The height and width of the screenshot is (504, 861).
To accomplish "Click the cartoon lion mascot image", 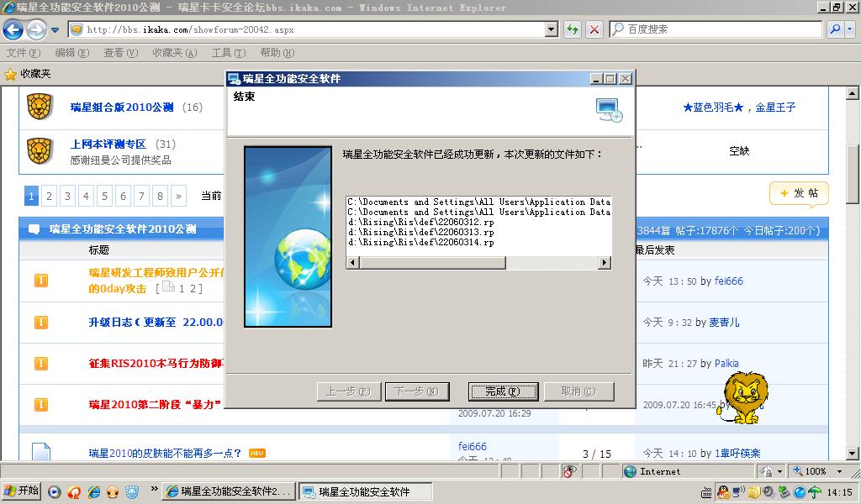I will pos(745,398).
